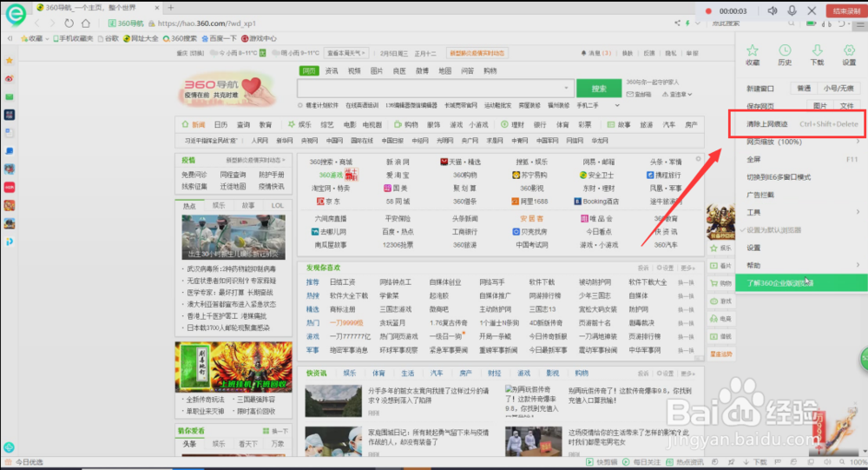The image size is (868, 470).
Task: Switch search to 资讯 tab
Action: (x=332, y=71)
